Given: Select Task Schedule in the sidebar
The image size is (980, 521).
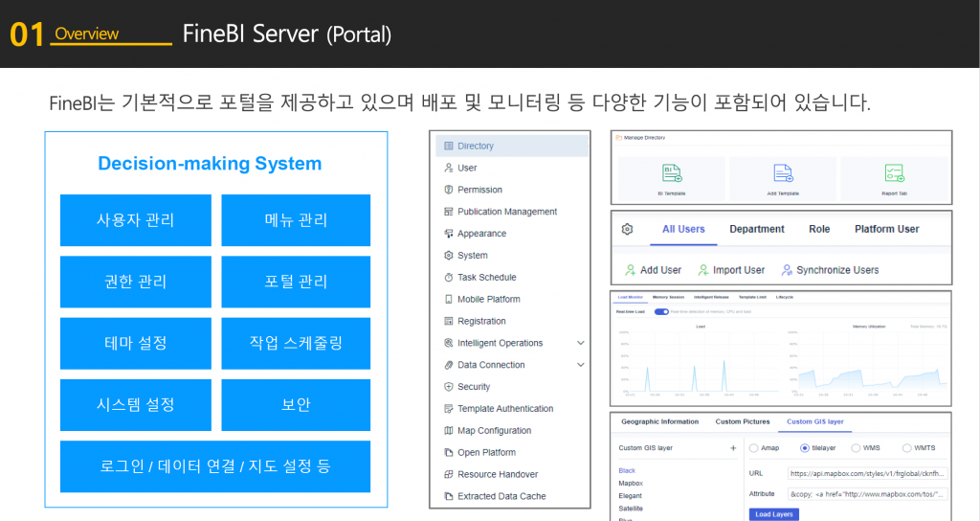Looking at the screenshot, I should coord(486,278).
